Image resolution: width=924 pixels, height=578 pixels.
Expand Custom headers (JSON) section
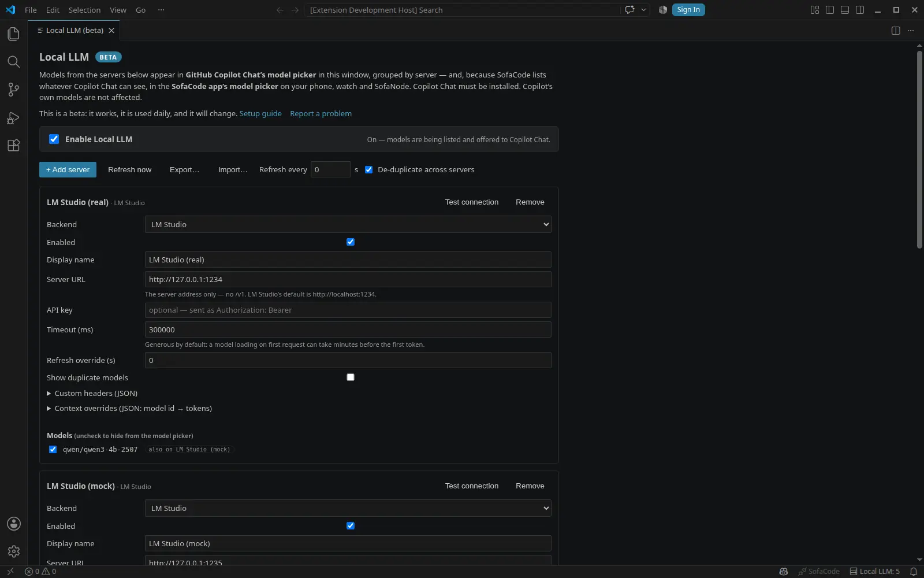pos(92,393)
